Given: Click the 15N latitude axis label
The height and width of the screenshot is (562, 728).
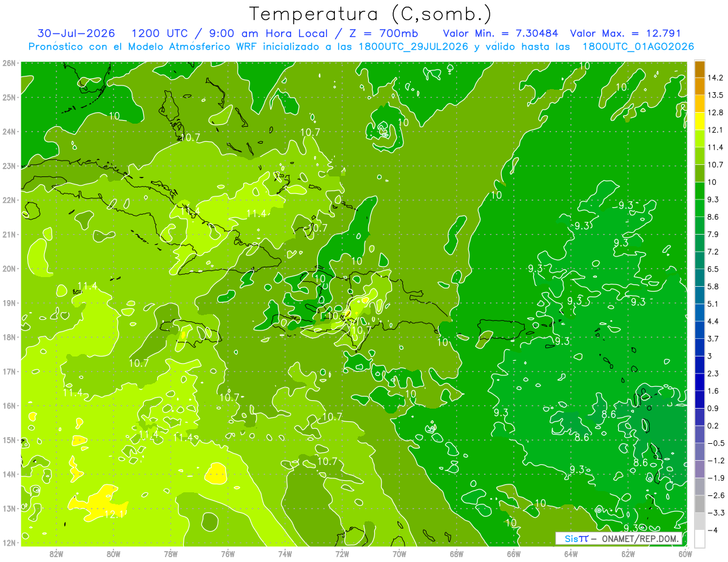Looking at the screenshot, I should 9,440.
